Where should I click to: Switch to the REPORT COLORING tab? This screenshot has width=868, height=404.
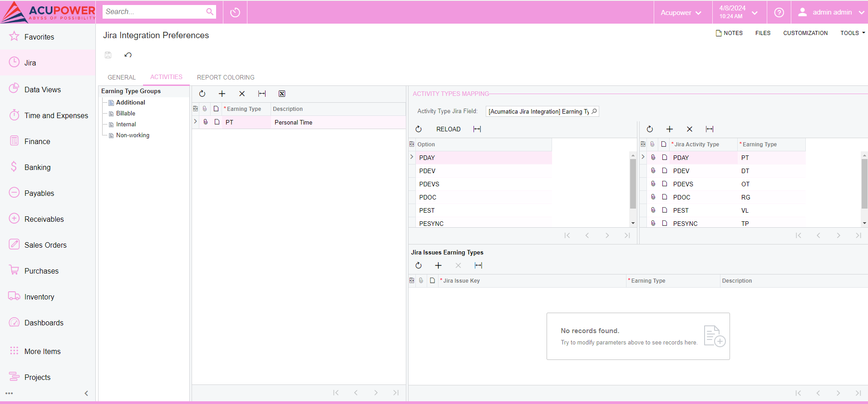click(x=226, y=77)
